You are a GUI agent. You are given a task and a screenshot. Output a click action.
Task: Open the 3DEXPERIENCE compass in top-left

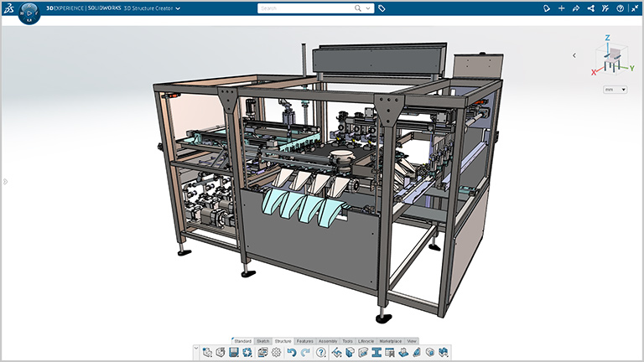(x=29, y=12)
